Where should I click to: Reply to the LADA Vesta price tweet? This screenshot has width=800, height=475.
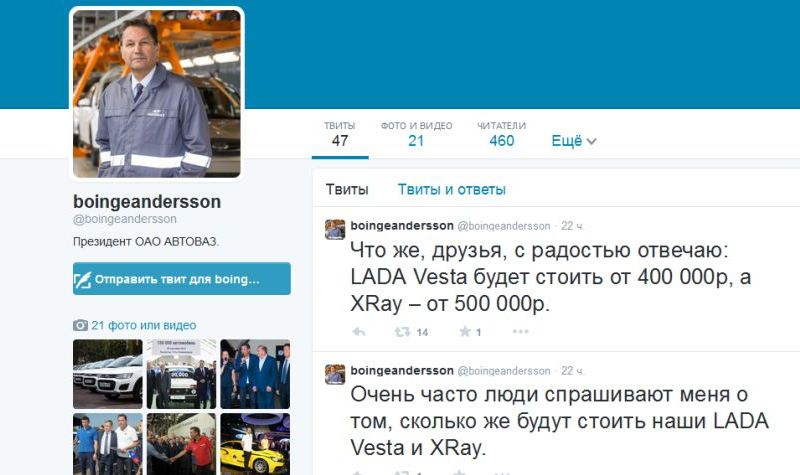[359, 332]
